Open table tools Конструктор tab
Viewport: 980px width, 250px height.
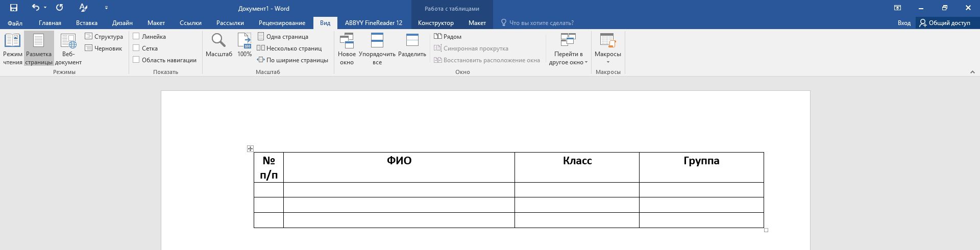(436, 23)
